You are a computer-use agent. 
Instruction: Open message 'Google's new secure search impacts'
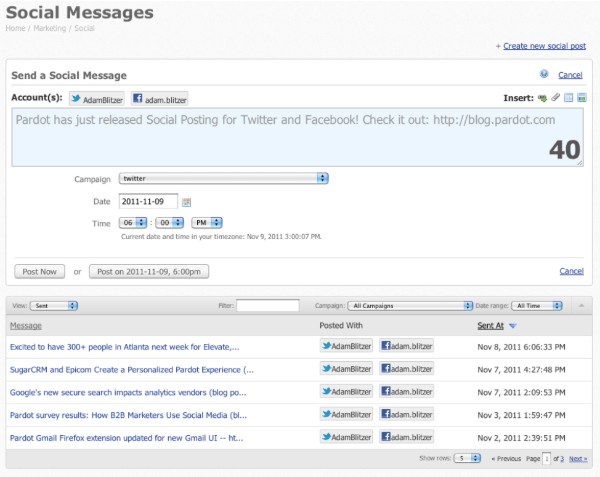pos(128,392)
